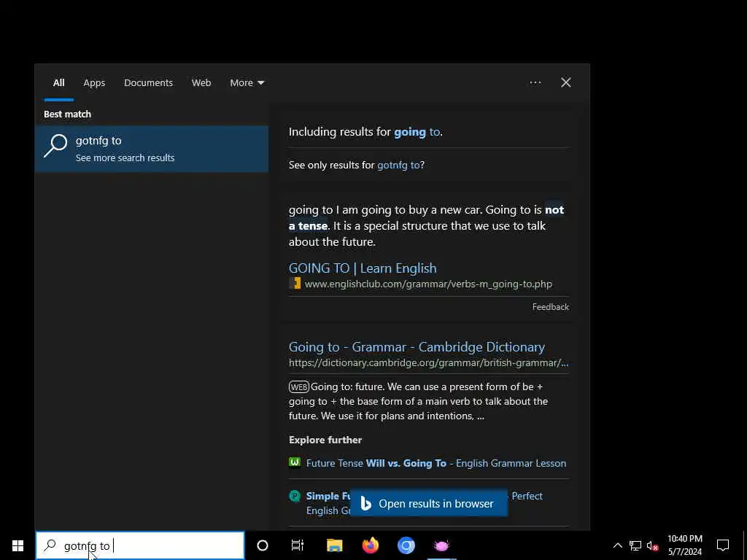Image resolution: width=747 pixels, height=560 pixels.
Task: Click the 'Explore further' heading
Action: click(325, 440)
